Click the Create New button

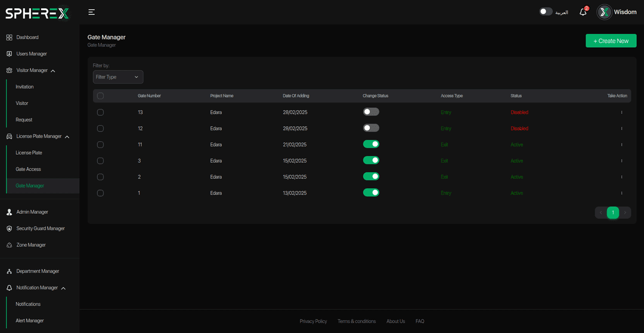pyautogui.click(x=611, y=41)
